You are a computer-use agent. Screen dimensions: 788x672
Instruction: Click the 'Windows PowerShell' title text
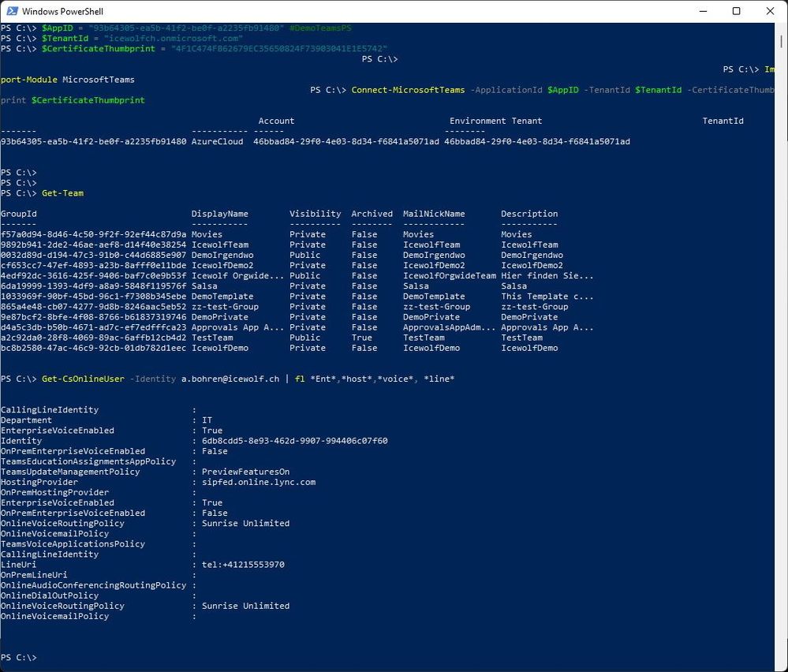click(63, 11)
